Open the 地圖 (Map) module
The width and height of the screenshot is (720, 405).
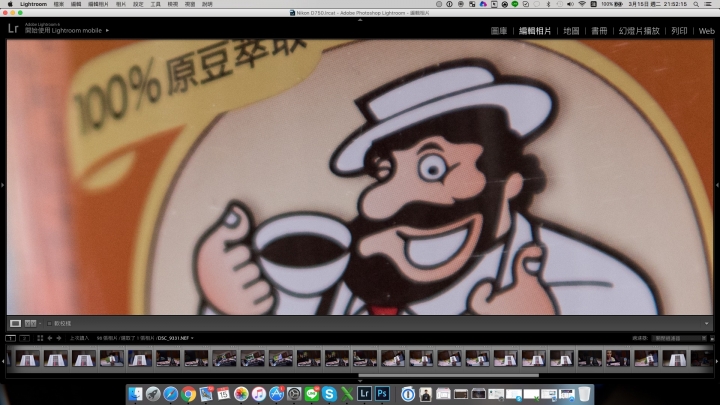click(x=571, y=31)
